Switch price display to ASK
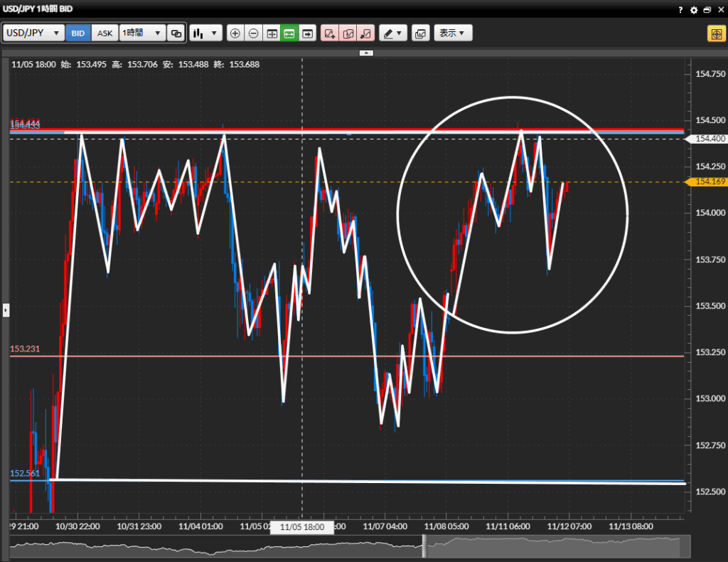Viewport: 728px width, 562px height. (105, 33)
